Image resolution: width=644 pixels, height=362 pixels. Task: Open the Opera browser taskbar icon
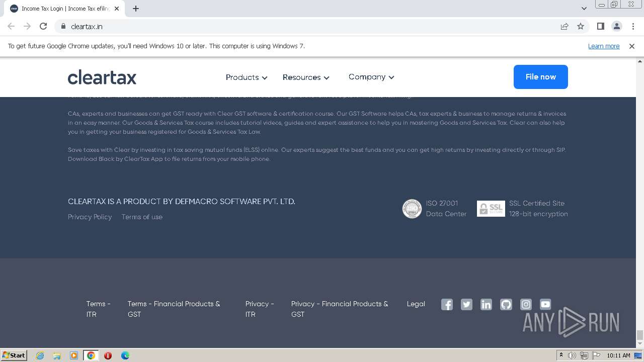[x=108, y=355]
